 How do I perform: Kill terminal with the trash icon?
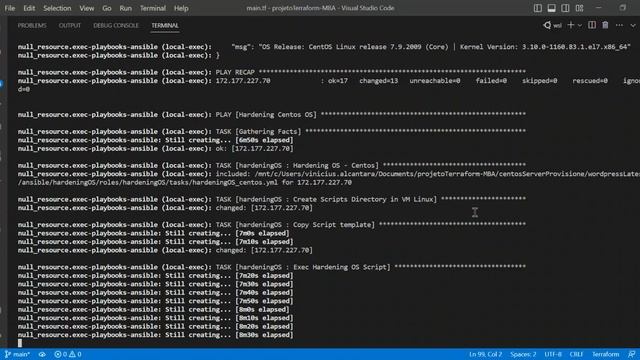tap(605, 25)
